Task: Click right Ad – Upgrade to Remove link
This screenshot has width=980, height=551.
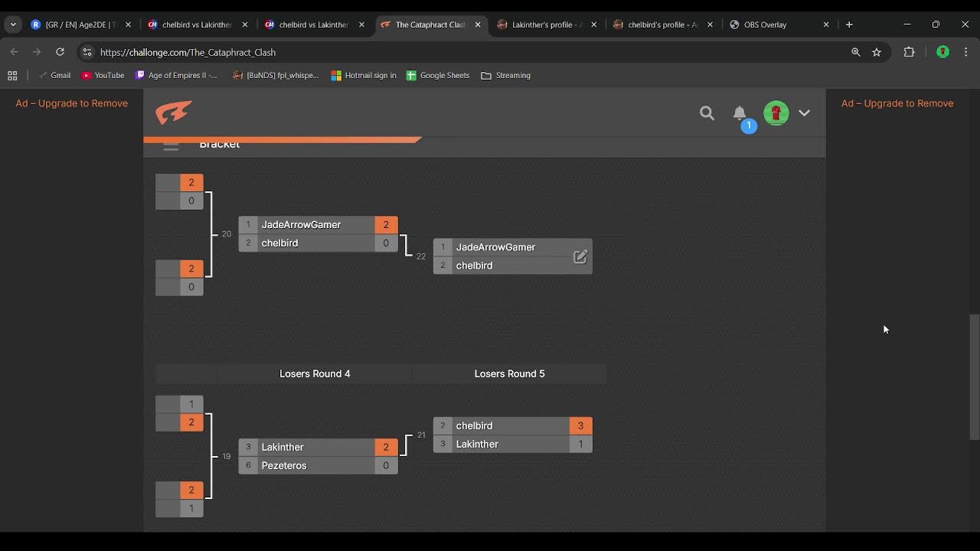Action: [x=897, y=103]
